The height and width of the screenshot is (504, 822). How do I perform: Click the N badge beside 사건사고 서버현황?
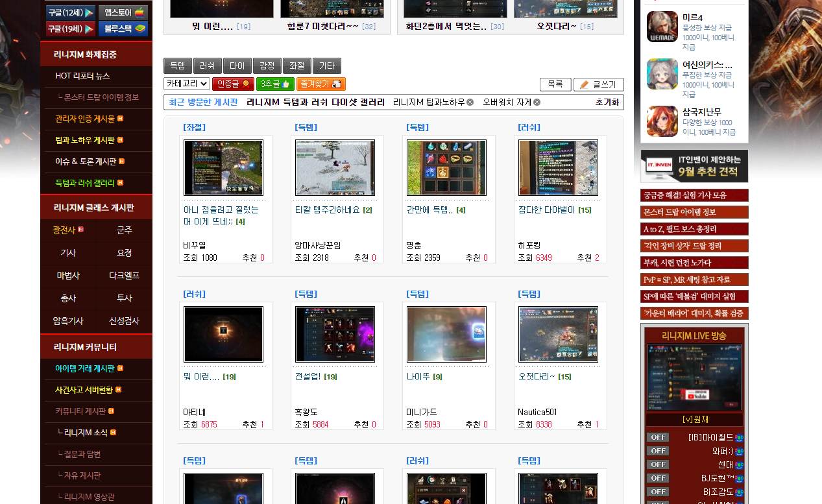(118, 390)
